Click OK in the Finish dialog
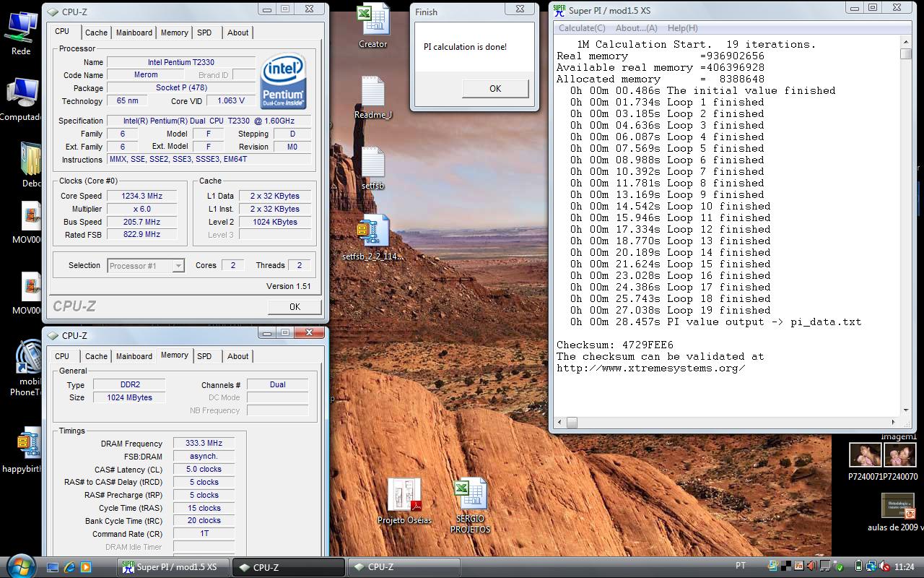 coord(495,88)
